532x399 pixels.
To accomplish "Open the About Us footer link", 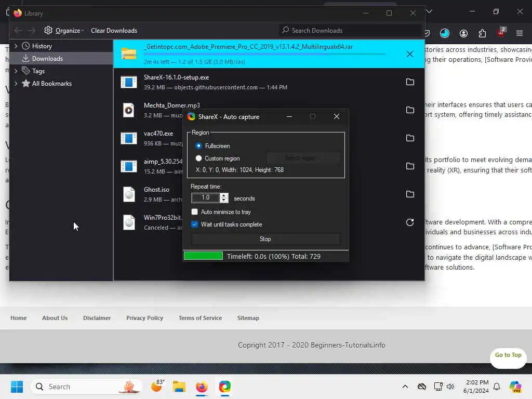I will click(55, 318).
